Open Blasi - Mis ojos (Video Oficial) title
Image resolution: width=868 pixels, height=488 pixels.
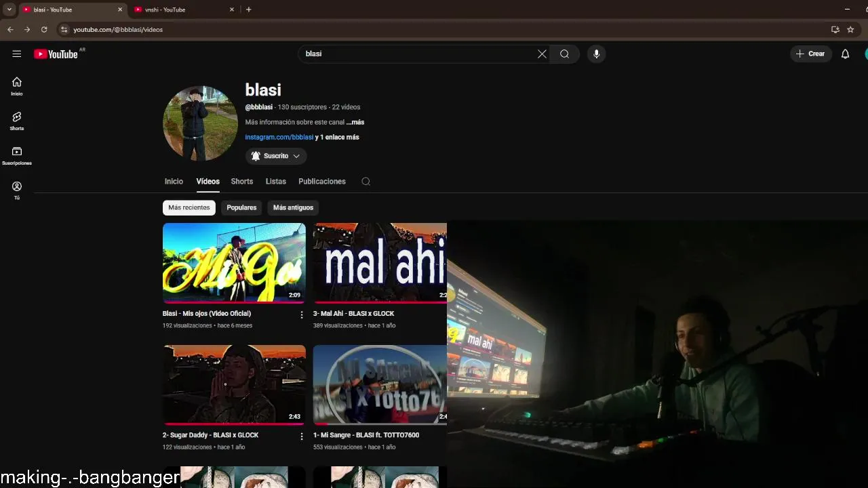coord(207,314)
